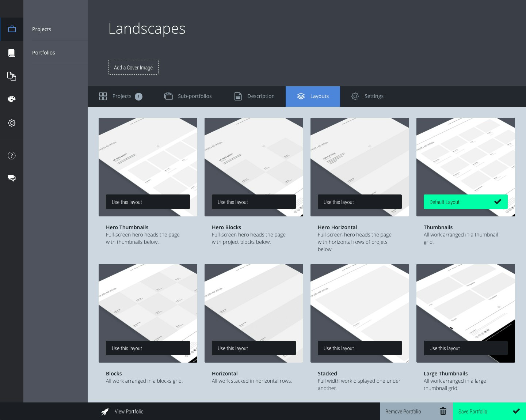The height and width of the screenshot is (420, 526).
Task: Click the rocket icon near View Portfolio
Action: pos(105,412)
